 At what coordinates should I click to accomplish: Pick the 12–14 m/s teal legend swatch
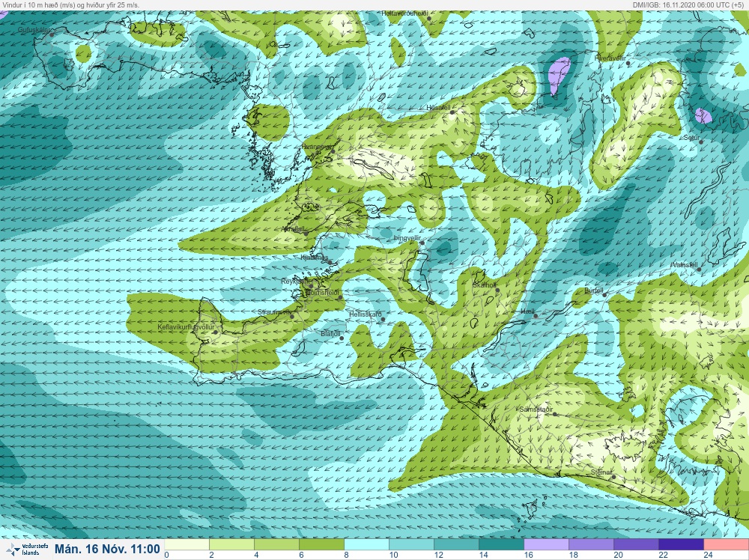click(x=456, y=545)
